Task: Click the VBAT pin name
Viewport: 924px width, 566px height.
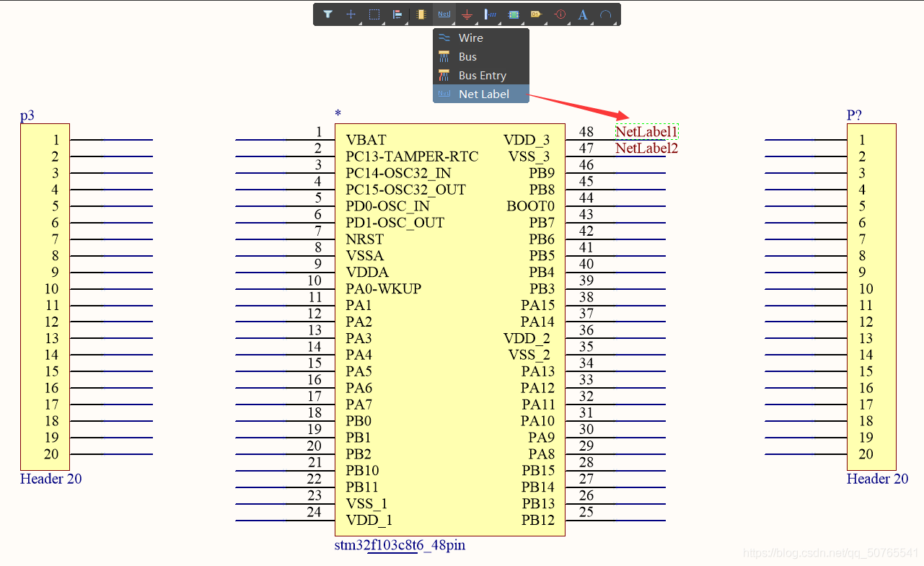Action: click(366, 141)
